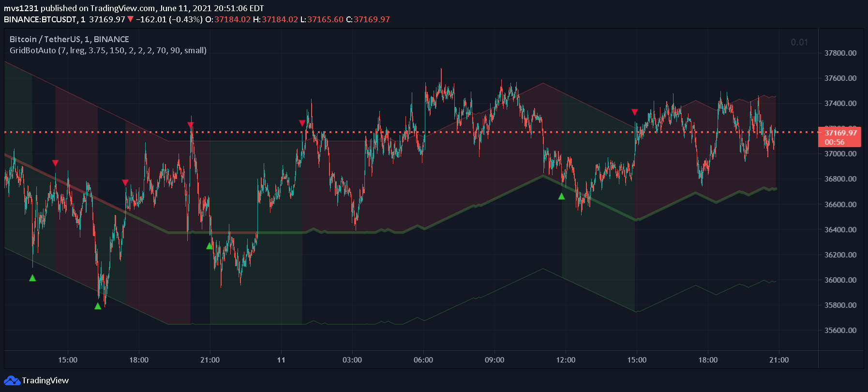This screenshot has height=392, width=868.
Task: Click the 36000.00 price axis label
Action: 840,280
